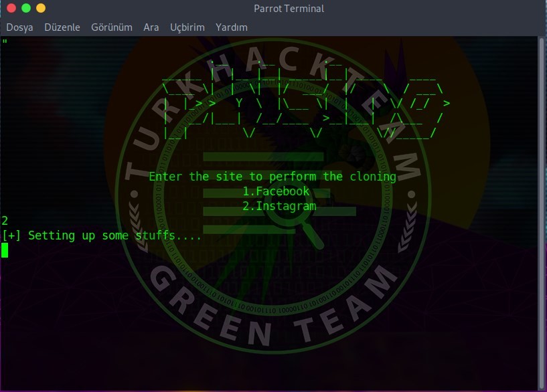
Task: Click "Enter the site to perform the cloning"
Action: pos(272,177)
